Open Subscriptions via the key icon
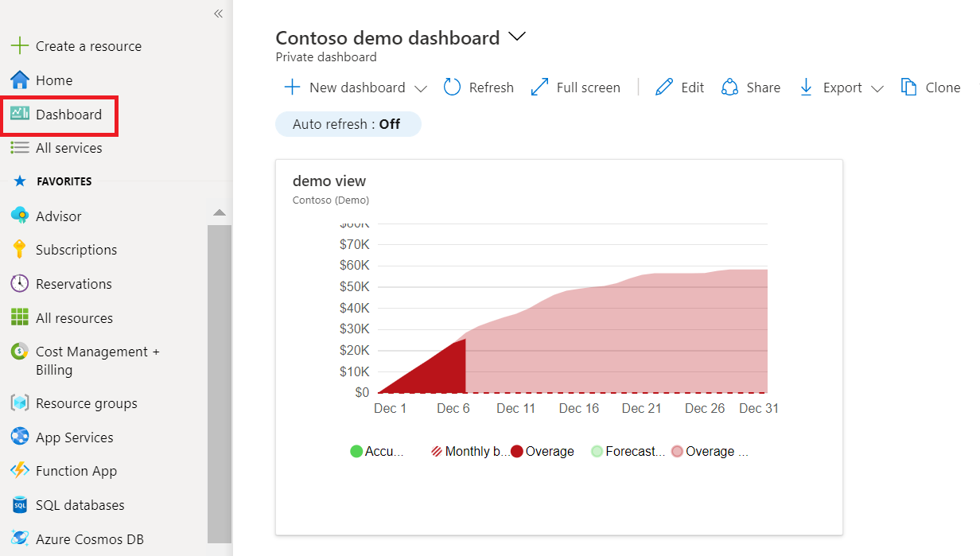This screenshot has width=980, height=556. pos(20,250)
